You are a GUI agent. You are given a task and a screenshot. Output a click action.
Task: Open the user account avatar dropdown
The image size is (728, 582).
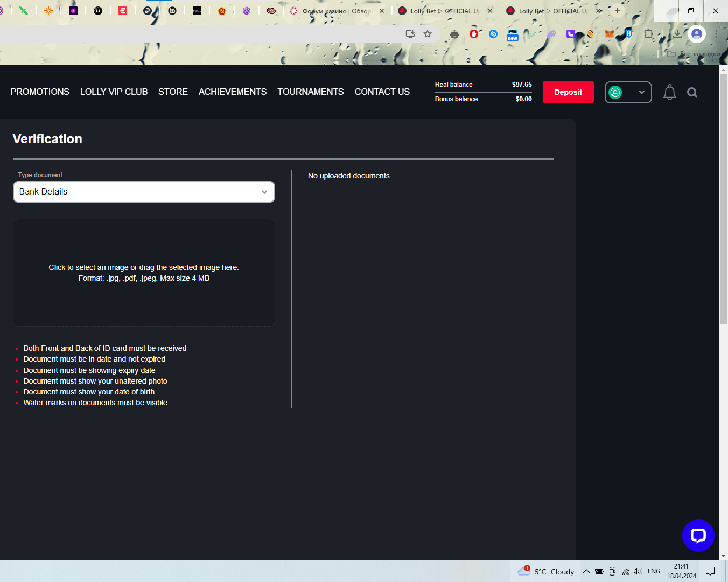pos(628,92)
